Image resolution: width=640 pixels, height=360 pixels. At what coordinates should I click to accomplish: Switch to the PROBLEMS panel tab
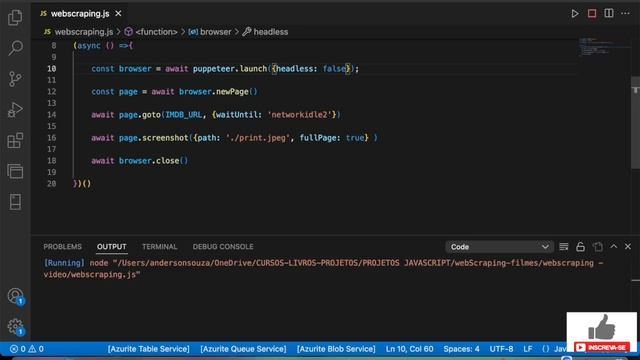tap(62, 247)
